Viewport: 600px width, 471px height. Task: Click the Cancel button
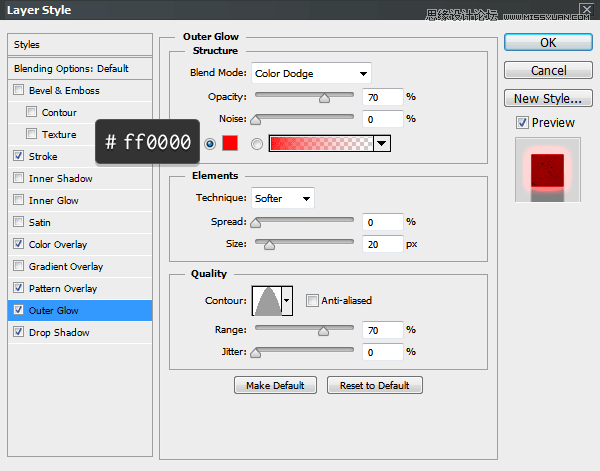pyautogui.click(x=548, y=70)
